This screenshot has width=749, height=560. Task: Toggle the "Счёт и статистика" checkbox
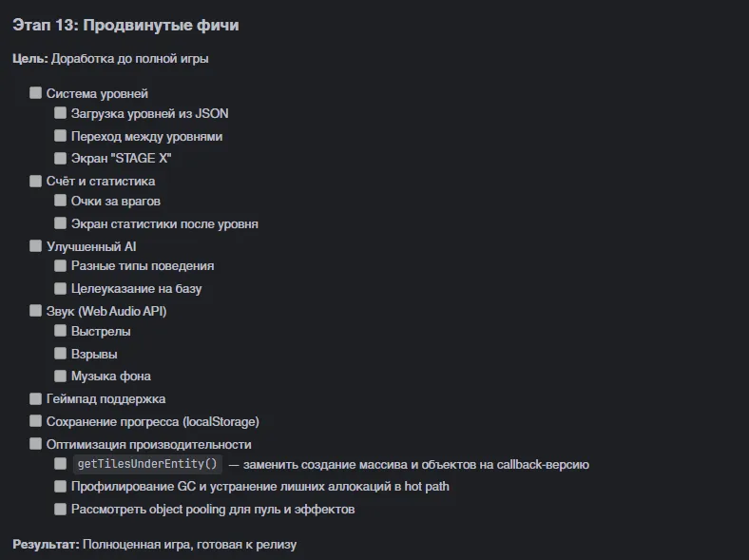pos(36,181)
